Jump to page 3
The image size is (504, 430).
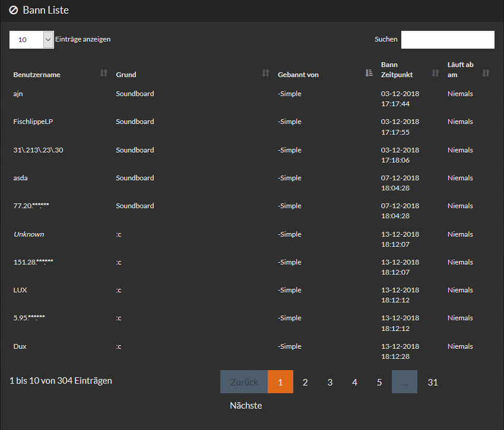click(x=329, y=382)
